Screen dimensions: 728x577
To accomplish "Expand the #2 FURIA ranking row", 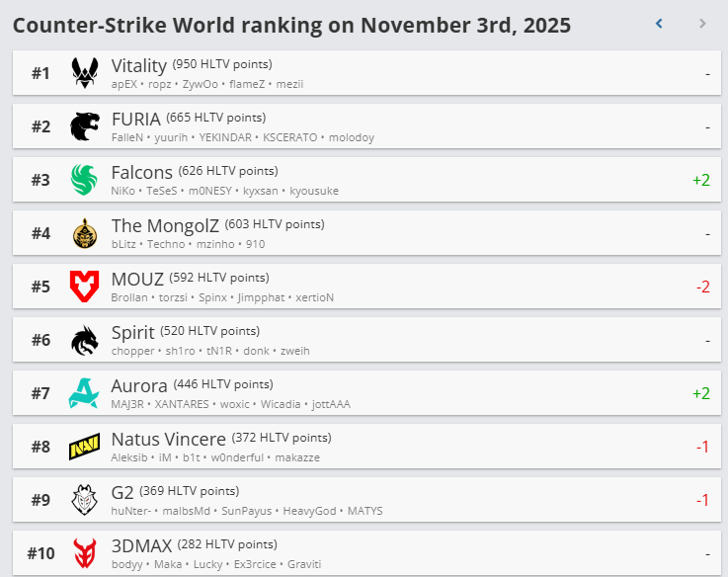I will (395, 126).
